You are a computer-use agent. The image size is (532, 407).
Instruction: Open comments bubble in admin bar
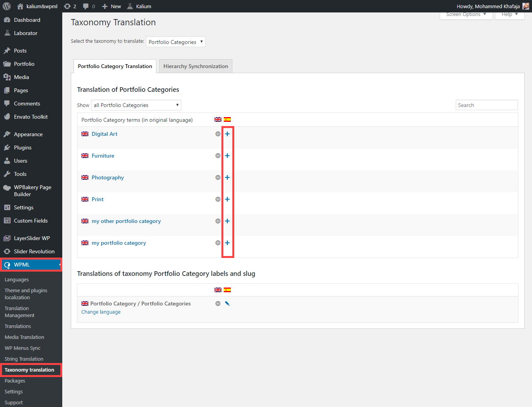point(89,6)
